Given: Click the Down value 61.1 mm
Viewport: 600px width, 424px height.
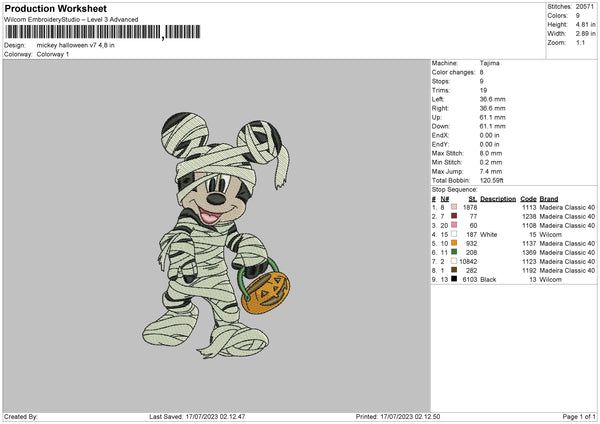Looking at the screenshot, I should pos(492,126).
